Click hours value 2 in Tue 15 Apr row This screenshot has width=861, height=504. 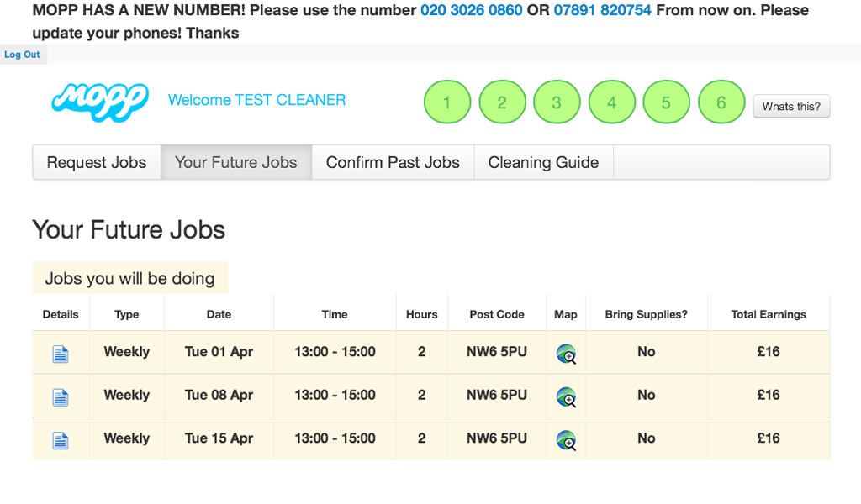(x=422, y=438)
